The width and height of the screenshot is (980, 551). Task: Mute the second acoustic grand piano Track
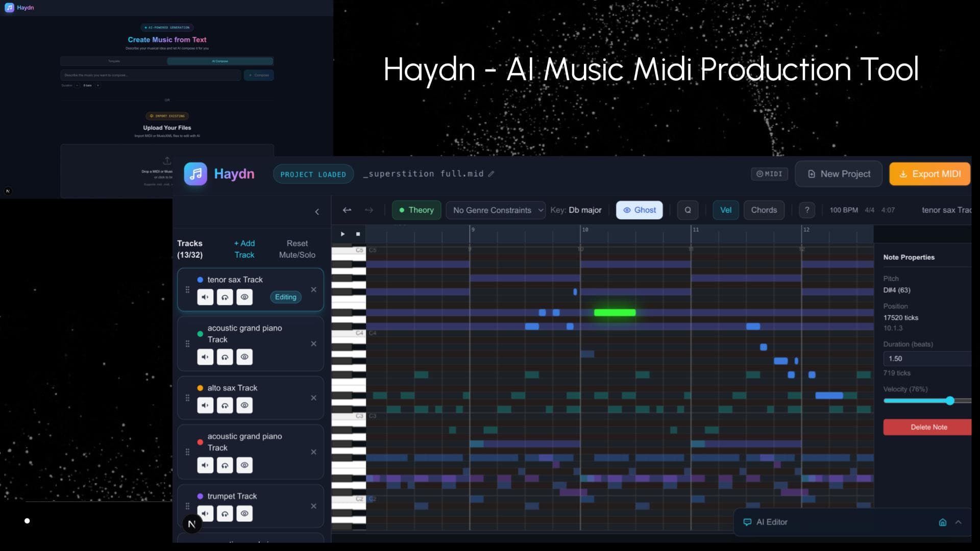pyautogui.click(x=205, y=465)
